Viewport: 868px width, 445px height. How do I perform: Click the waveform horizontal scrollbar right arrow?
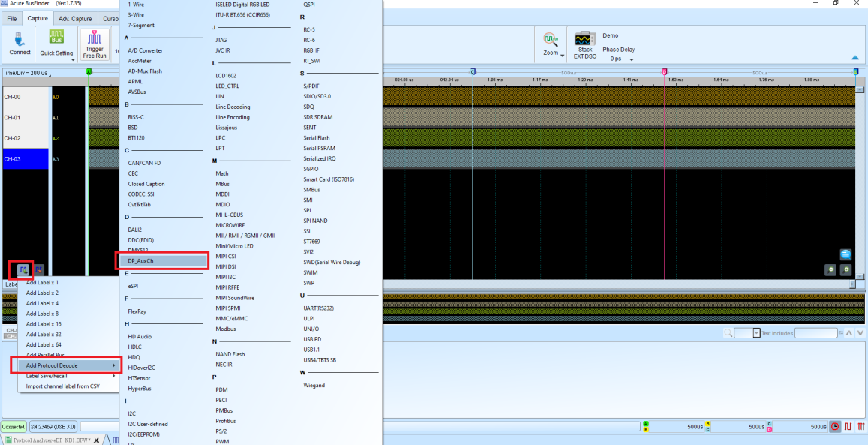point(853,284)
